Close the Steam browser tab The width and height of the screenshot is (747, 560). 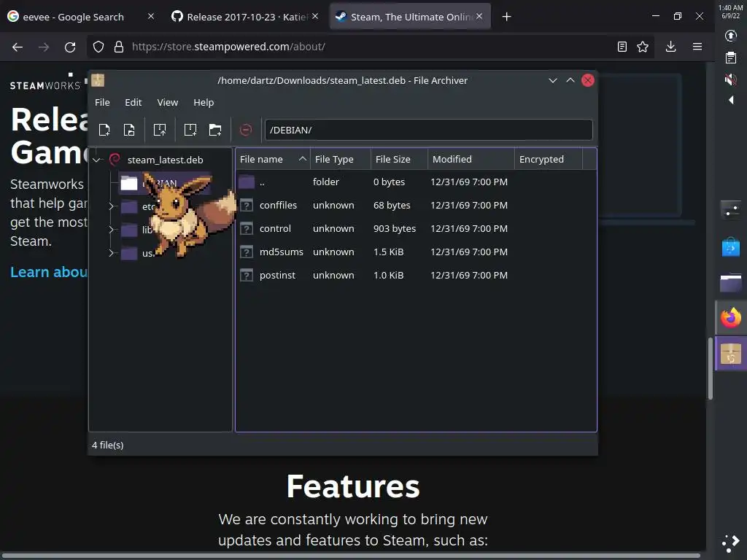tap(479, 16)
